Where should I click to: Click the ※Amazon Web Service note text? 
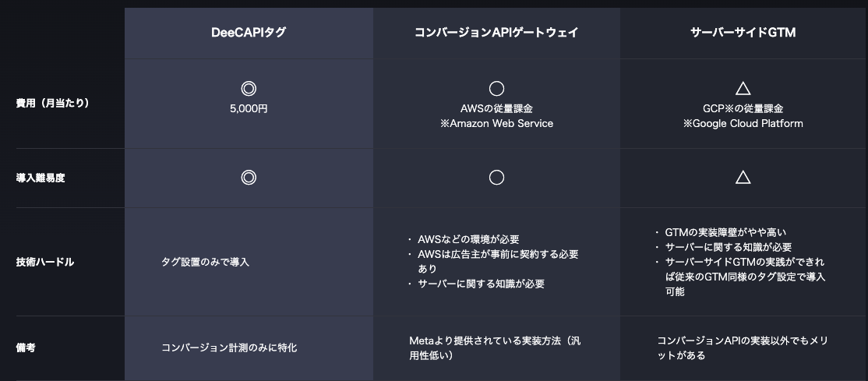(496, 123)
